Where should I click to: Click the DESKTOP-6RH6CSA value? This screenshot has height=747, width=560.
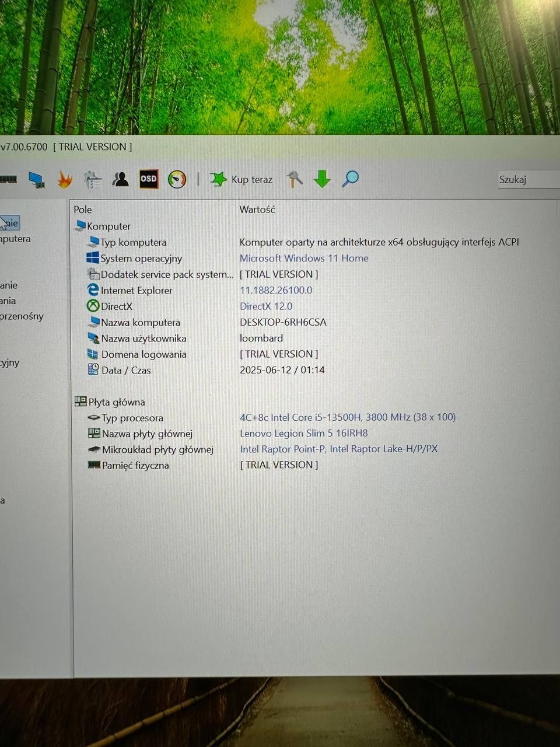pos(283,322)
